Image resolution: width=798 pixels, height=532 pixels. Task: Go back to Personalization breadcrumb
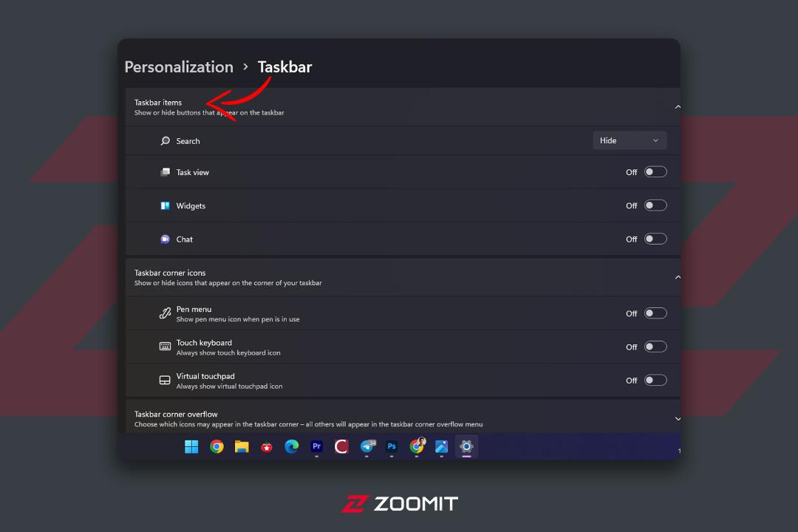tap(179, 67)
